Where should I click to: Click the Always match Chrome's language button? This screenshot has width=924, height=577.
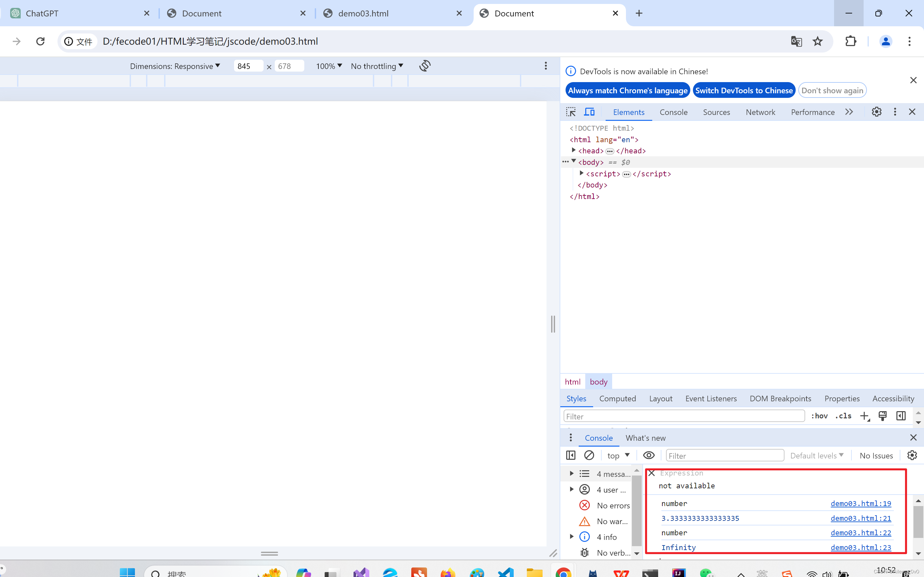(x=628, y=90)
